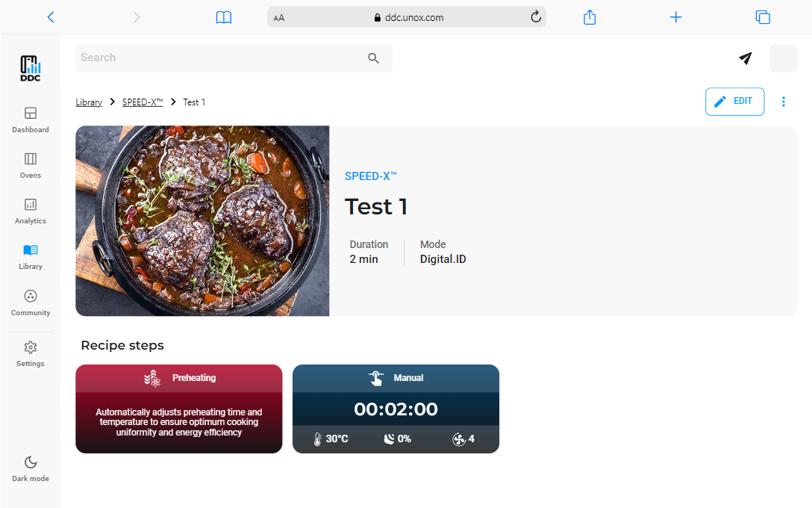Select the Preheating recipe step card

click(x=178, y=409)
